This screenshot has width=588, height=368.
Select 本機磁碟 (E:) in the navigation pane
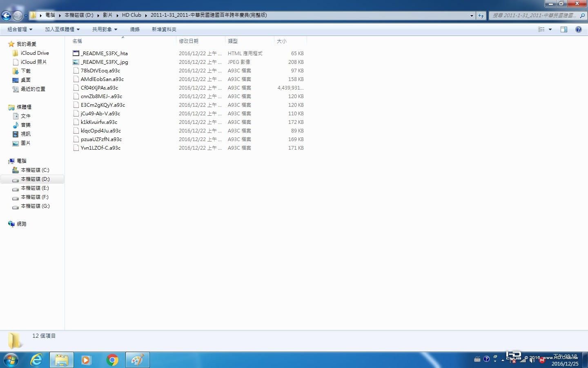point(35,188)
